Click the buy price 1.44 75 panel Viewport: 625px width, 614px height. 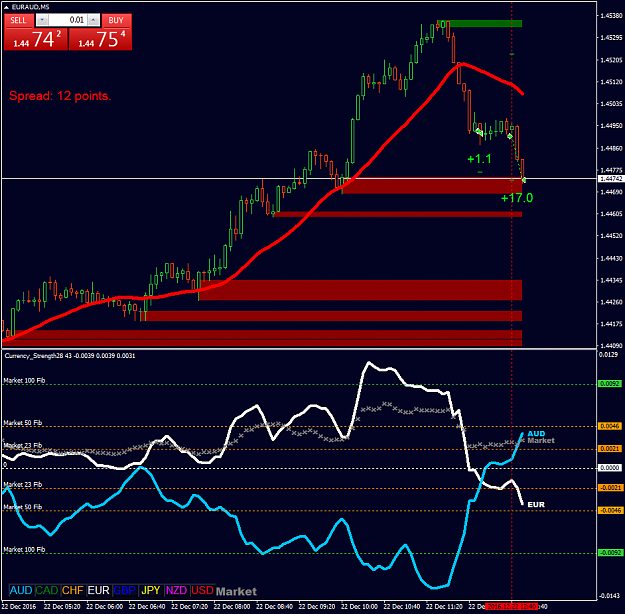pos(100,39)
